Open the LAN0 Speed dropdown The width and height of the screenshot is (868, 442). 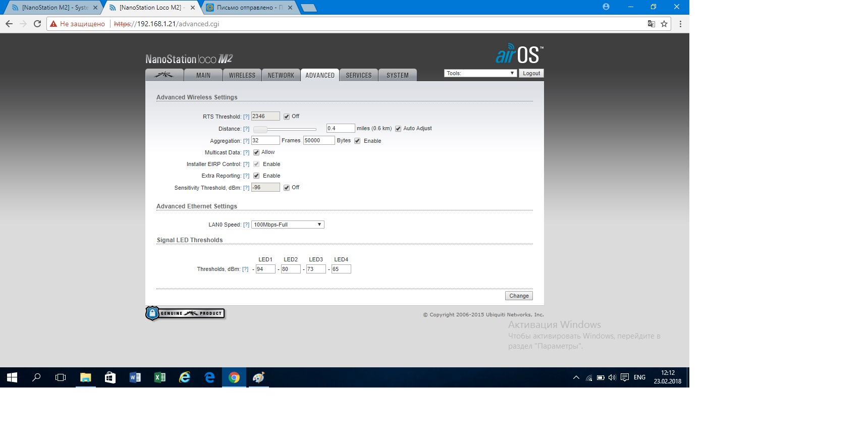tap(288, 225)
